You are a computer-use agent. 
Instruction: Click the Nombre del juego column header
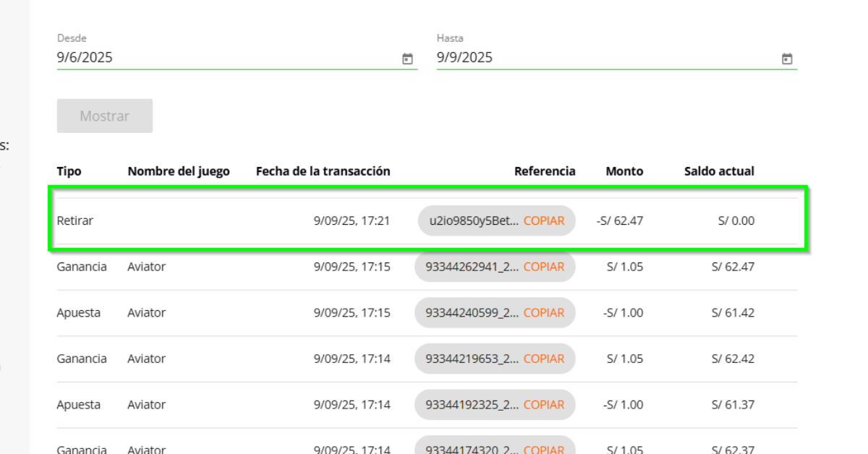pos(178,171)
